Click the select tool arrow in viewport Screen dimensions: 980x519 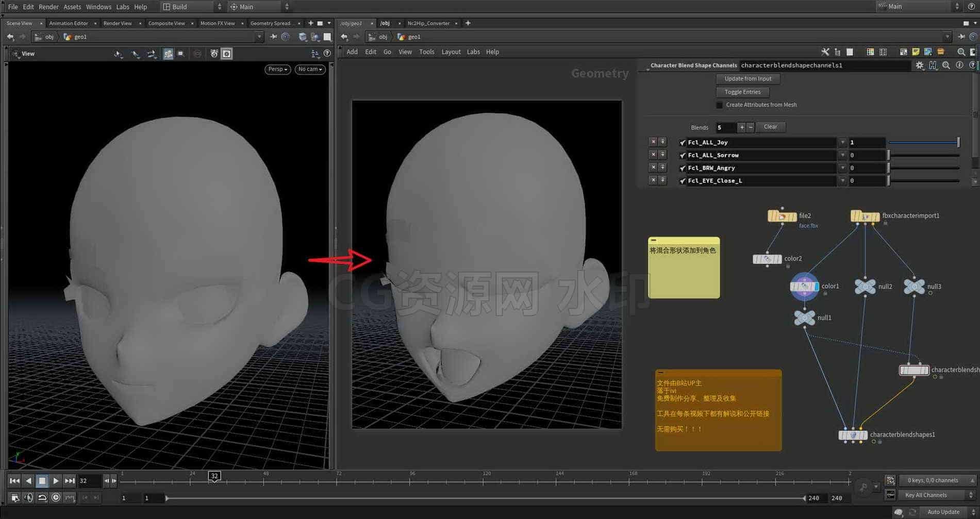point(118,54)
